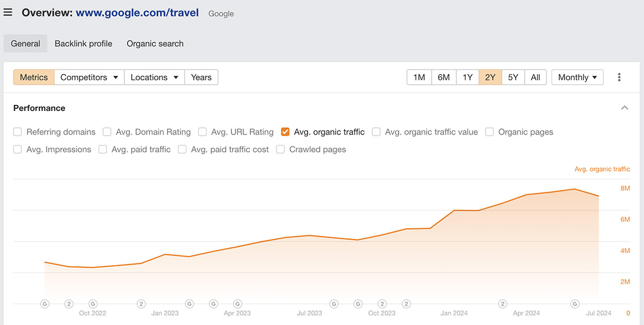Viewport: 644px width, 325px height.
Task: Click the orange 'Avg. organic traffic' axis title
Action: [602, 169]
